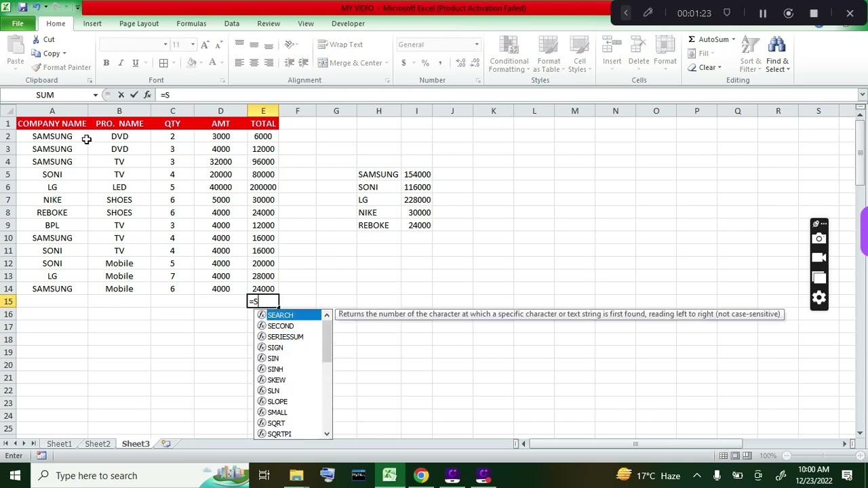Viewport: 868px width, 488px height.
Task: Expand the AutoSum dropdown arrow
Action: coord(734,39)
